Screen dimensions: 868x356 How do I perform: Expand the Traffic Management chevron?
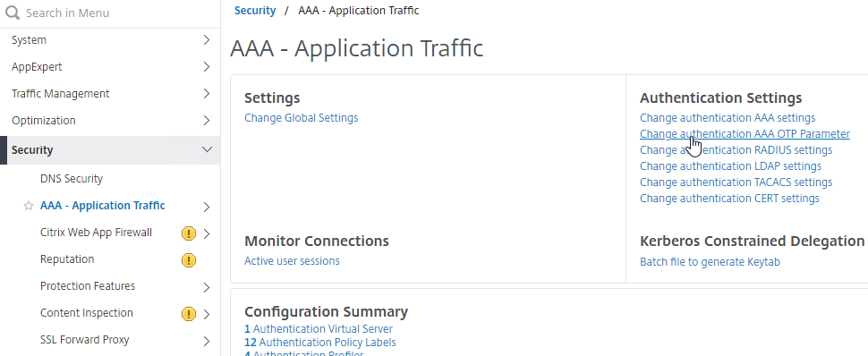207,94
